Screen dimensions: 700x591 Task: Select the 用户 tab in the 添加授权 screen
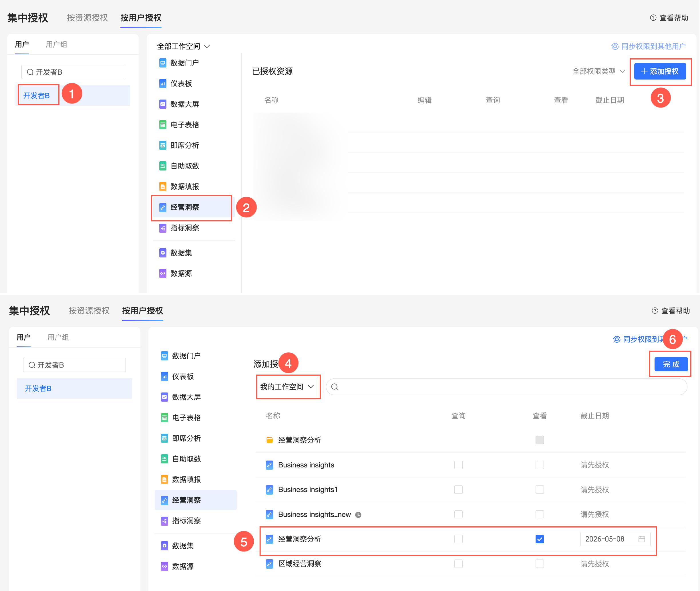pos(23,337)
